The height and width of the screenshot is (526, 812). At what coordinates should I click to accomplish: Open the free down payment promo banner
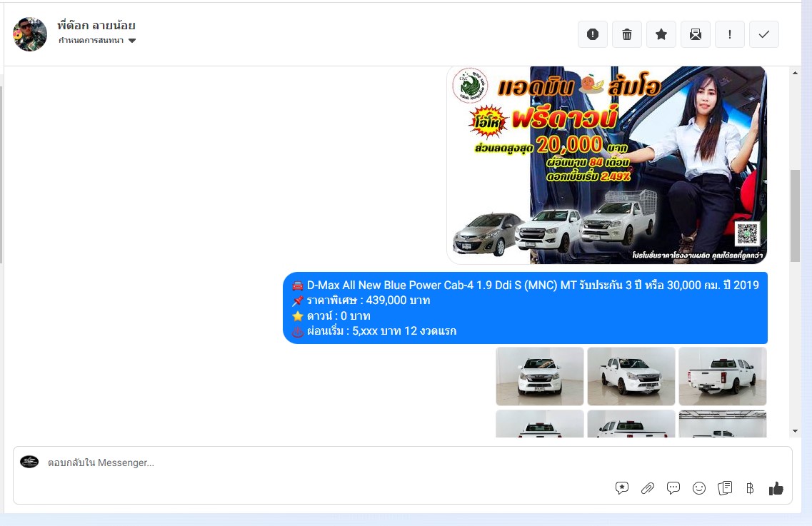coord(606,165)
